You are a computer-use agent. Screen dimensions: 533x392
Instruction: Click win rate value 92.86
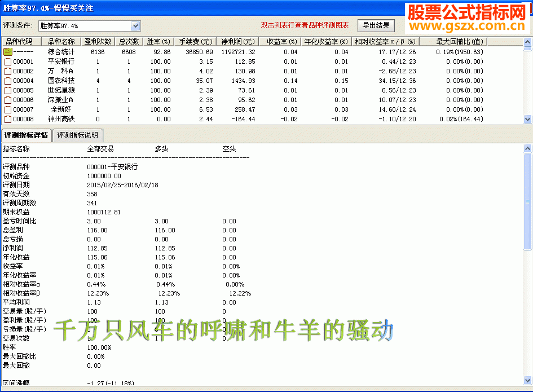click(x=162, y=52)
